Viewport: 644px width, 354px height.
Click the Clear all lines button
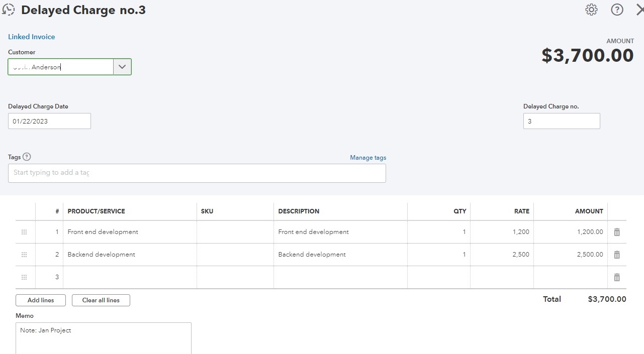click(101, 300)
